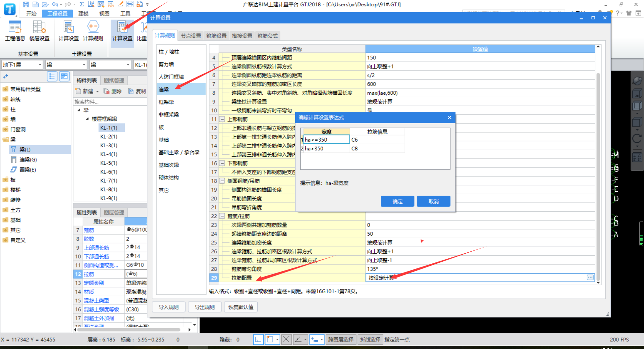This screenshot has width=644, height=349.
Task: Click 删除 delete component button
Action: (113, 91)
